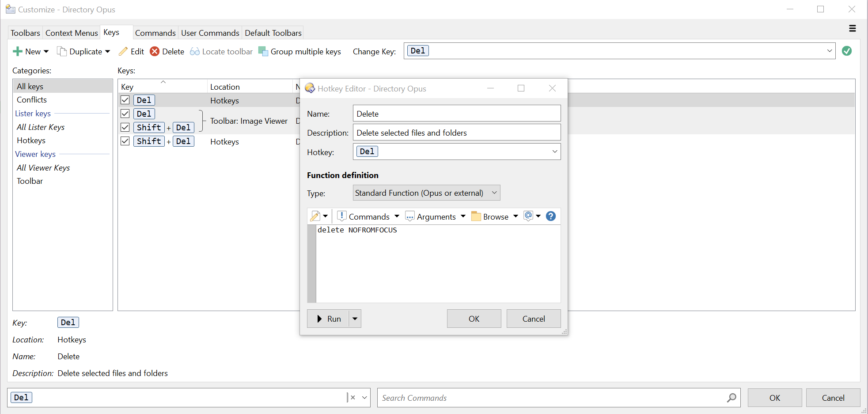Viewport: 868px width, 414px height.
Task: Open the key filter dropdown at bottom left
Action: pyautogui.click(x=364, y=398)
